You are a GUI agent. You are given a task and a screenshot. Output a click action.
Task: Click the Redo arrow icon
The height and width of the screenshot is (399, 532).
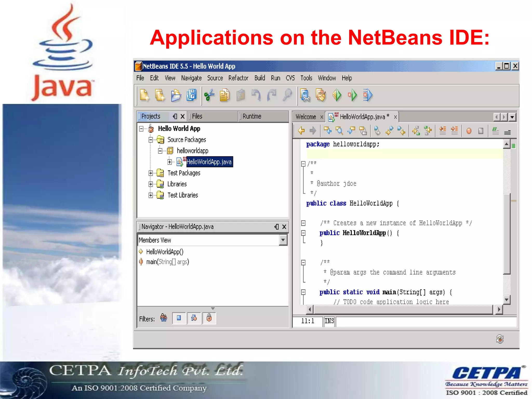[x=272, y=95]
